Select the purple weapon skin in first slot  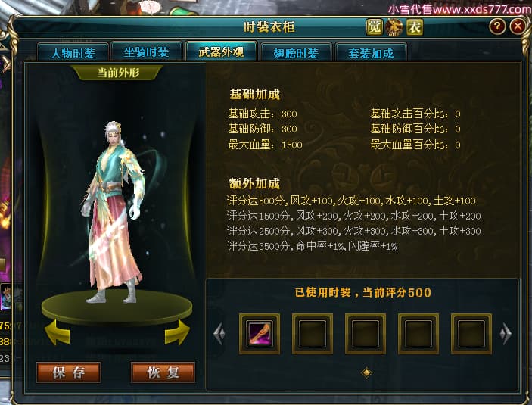[x=260, y=334]
